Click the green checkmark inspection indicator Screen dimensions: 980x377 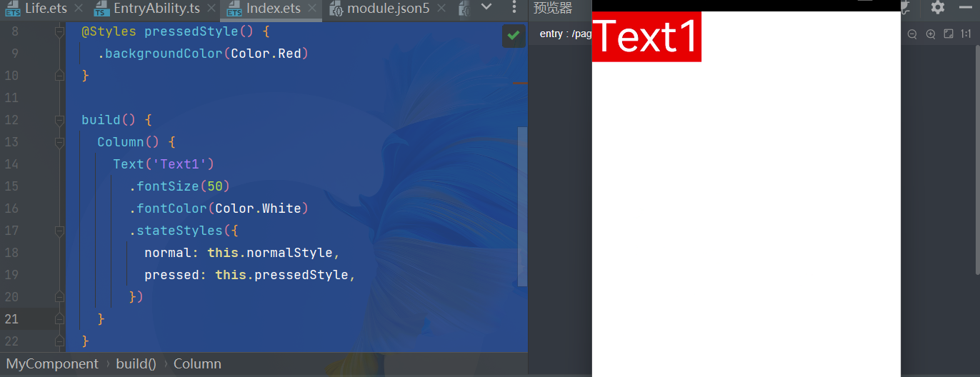point(513,35)
